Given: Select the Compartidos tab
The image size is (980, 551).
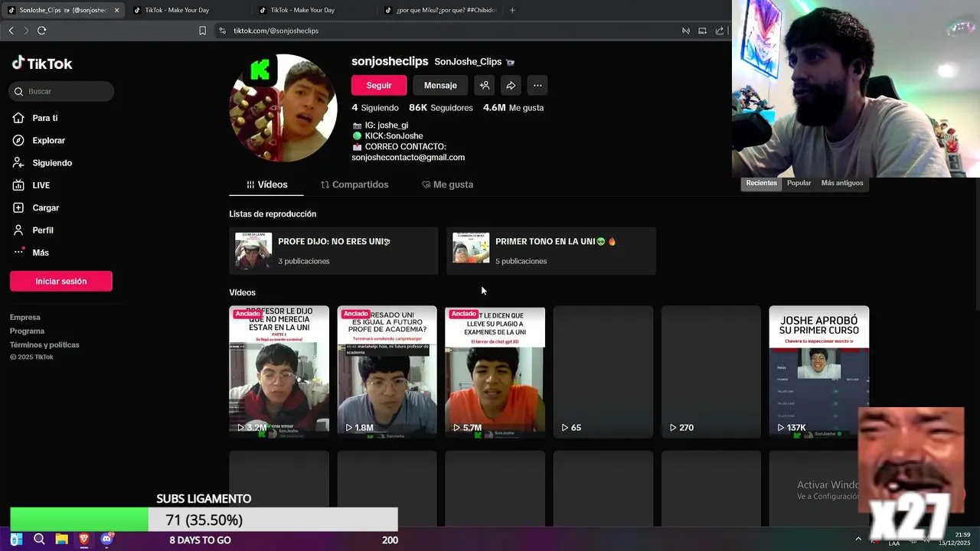Looking at the screenshot, I should tap(354, 184).
